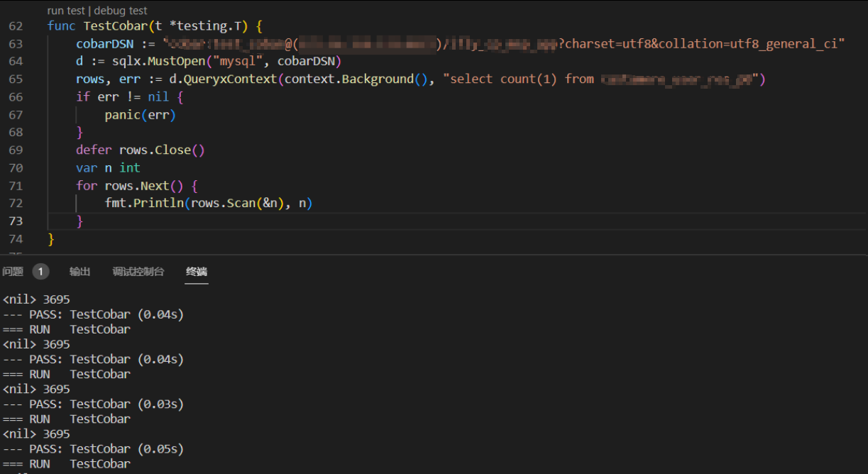Click the terminal line "PASS: TestCobar (0.03s)"
868x474 pixels.
click(106, 404)
